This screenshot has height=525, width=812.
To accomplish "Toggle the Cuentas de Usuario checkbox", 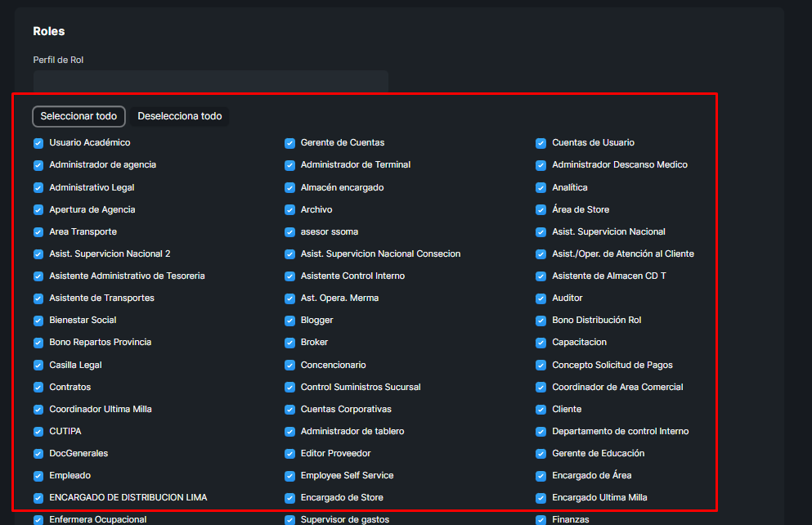I will (x=541, y=143).
